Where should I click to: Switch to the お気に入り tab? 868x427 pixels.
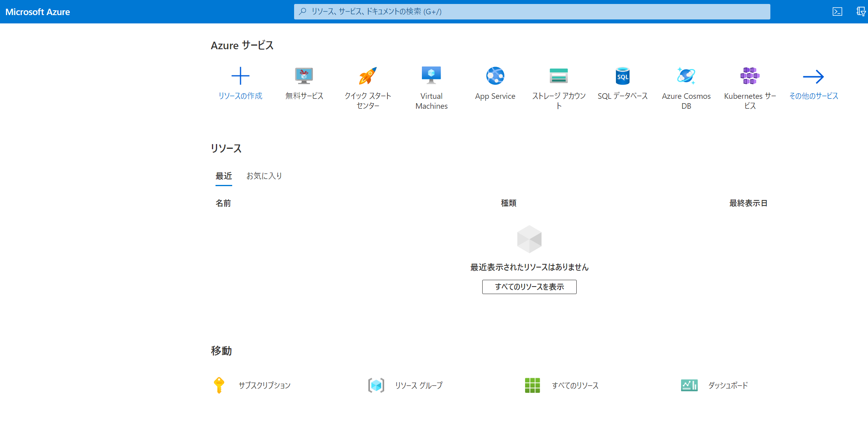click(264, 176)
